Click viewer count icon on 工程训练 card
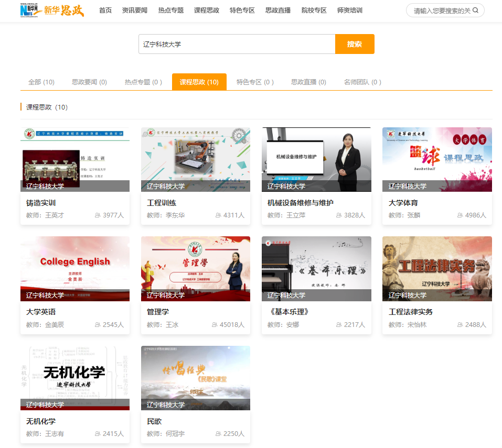The image size is (502, 448). (x=218, y=215)
